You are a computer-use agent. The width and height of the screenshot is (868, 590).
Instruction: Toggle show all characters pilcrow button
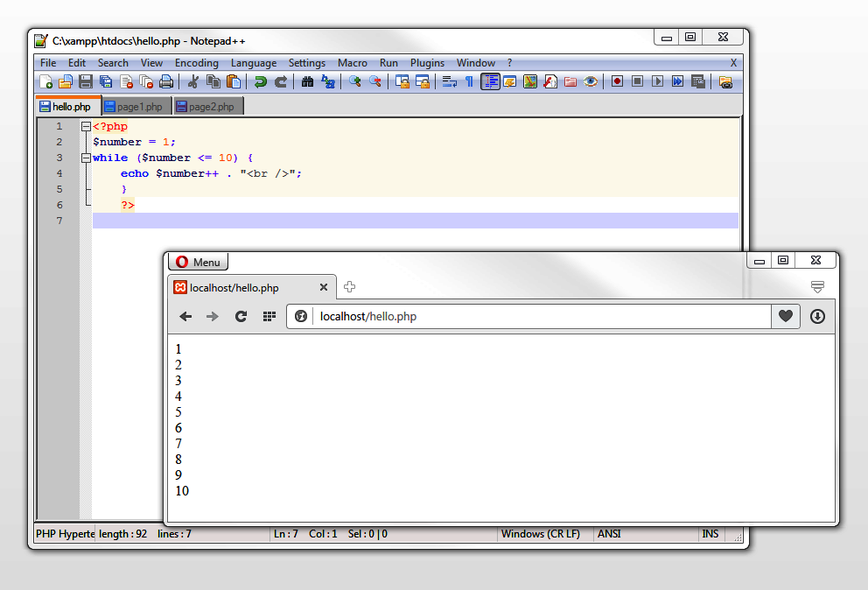(469, 81)
